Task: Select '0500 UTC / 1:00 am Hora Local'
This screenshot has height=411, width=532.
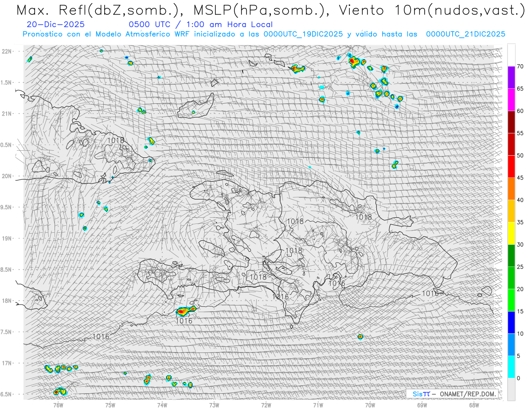Action: pos(200,24)
